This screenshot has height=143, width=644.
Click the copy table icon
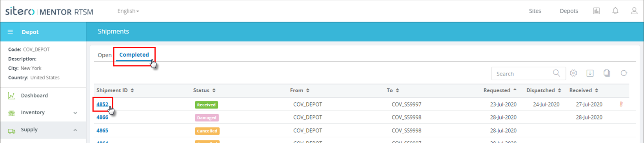coord(607,73)
